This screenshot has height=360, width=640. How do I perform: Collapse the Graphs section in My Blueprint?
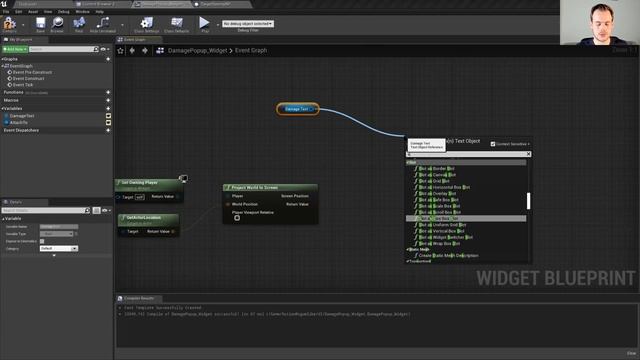pos(2,59)
